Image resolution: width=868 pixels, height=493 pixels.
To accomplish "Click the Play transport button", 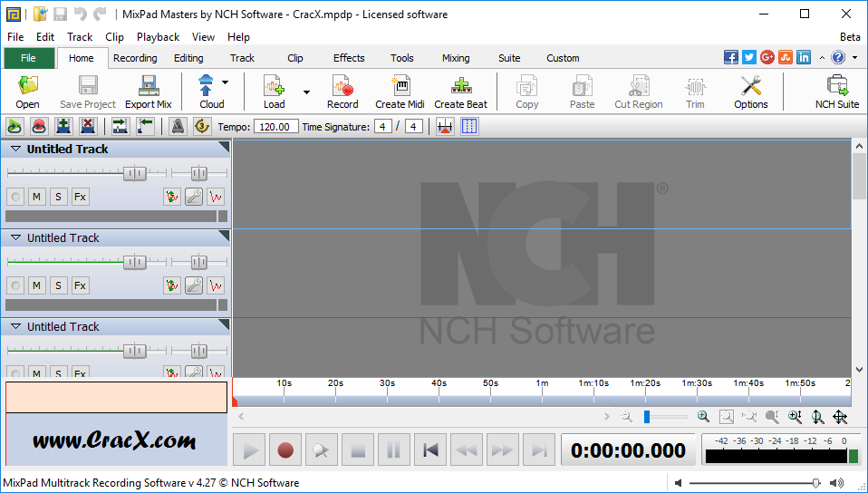I will tap(250, 449).
